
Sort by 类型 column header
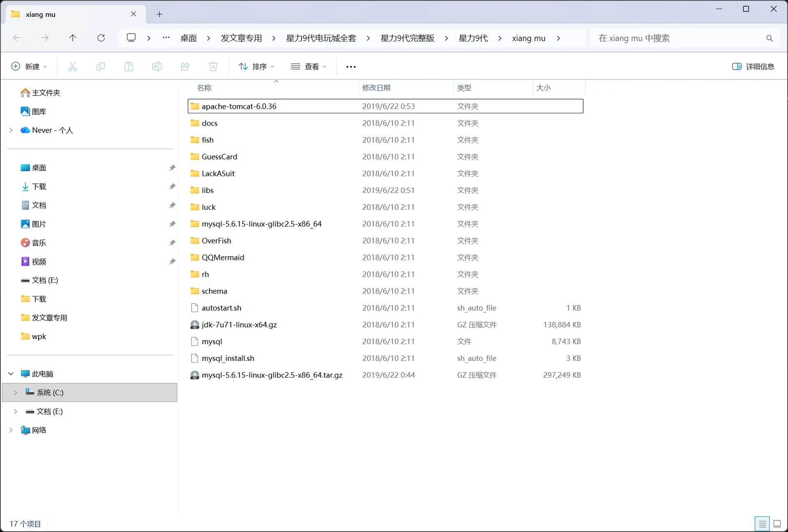tap(493, 88)
